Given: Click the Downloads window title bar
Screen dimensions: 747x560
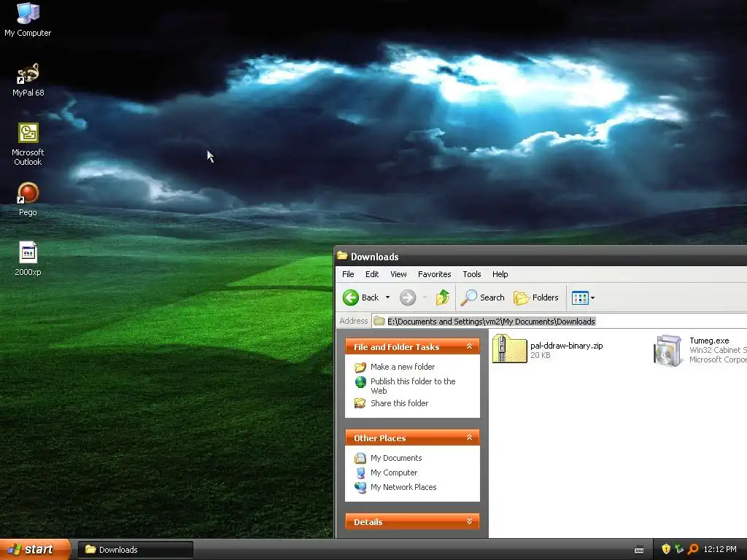Looking at the screenshot, I should tap(541, 257).
